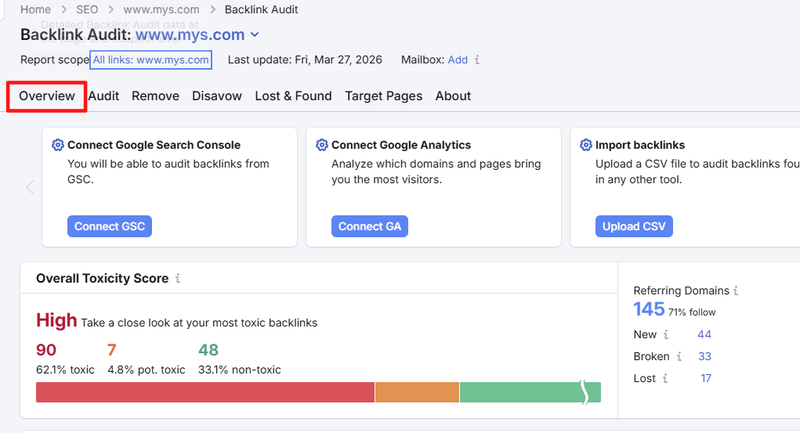Click the Connect Google Search Console heading
Viewport: 800px width, 433px height.
(154, 145)
